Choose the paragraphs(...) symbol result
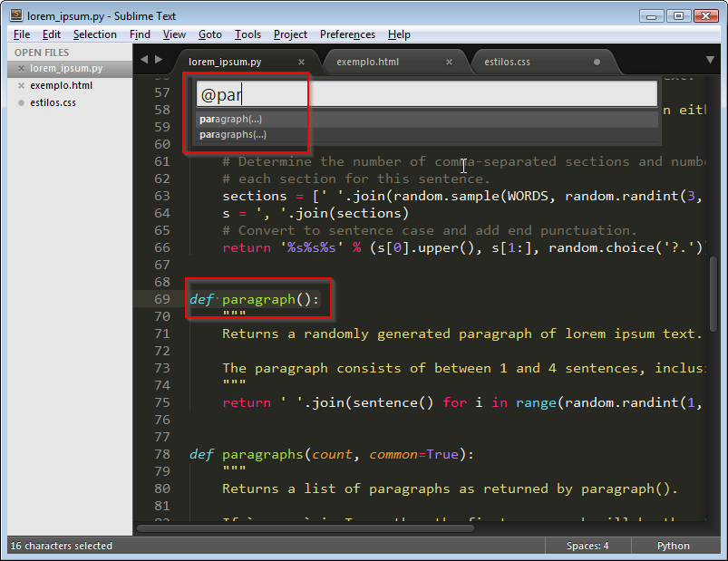 point(233,134)
